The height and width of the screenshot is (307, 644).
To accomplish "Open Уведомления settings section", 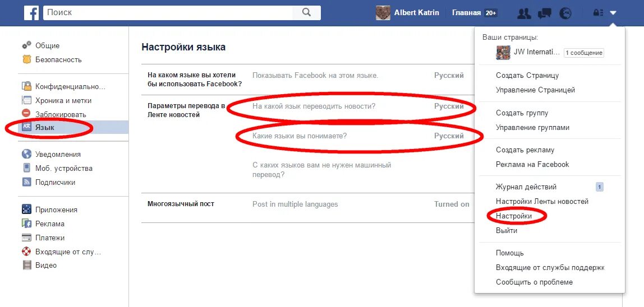I will [x=58, y=154].
